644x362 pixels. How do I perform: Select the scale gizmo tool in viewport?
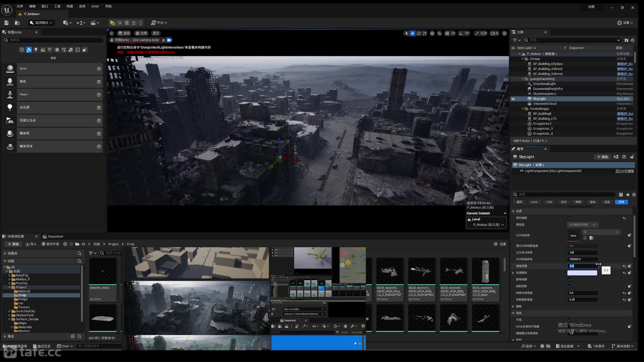click(x=425, y=33)
